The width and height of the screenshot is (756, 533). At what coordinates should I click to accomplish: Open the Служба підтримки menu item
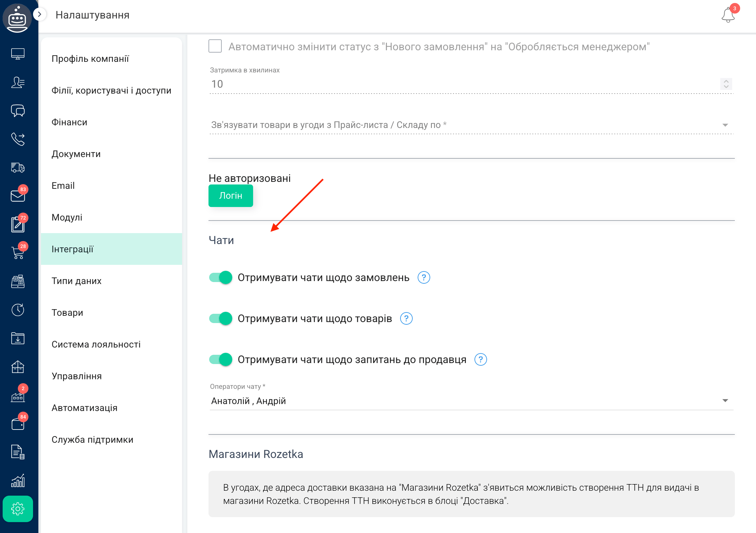(92, 439)
